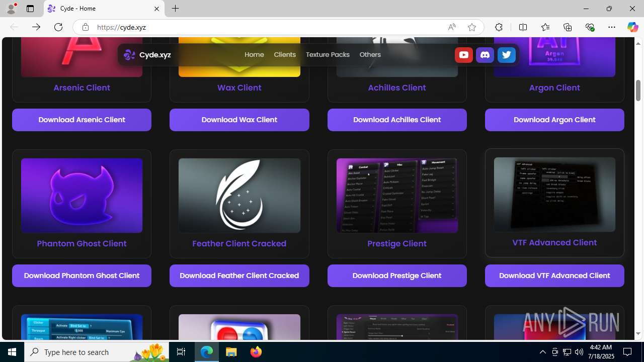Open the network icon in the tray
Image resolution: width=644 pixels, height=362 pixels.
(567, 352)
